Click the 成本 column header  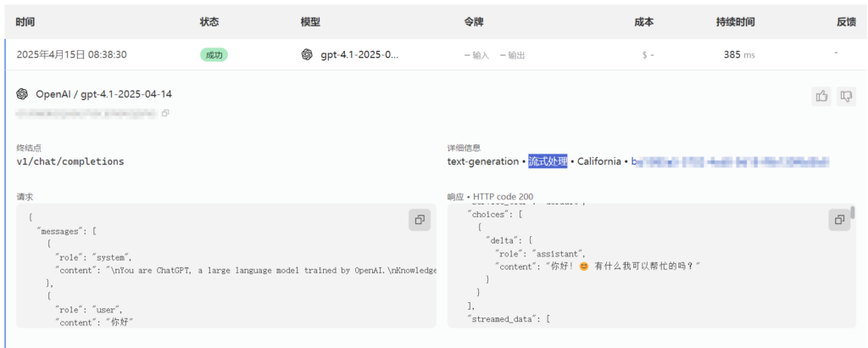point(644,22)
